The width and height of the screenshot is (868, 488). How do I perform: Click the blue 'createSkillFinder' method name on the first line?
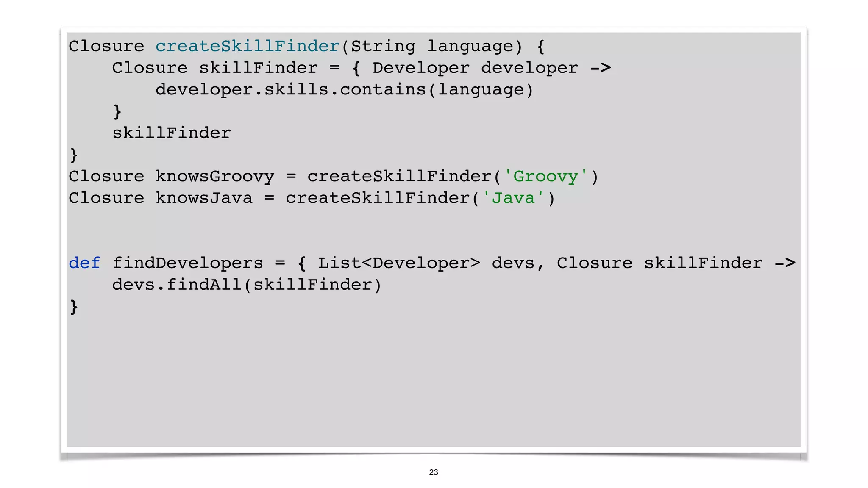[x=248, y=46]
